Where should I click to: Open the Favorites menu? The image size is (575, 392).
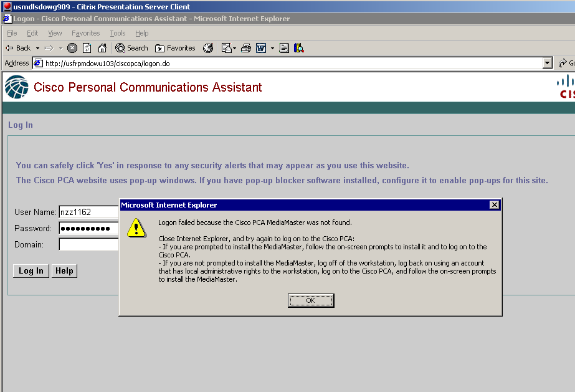[86, 34]
